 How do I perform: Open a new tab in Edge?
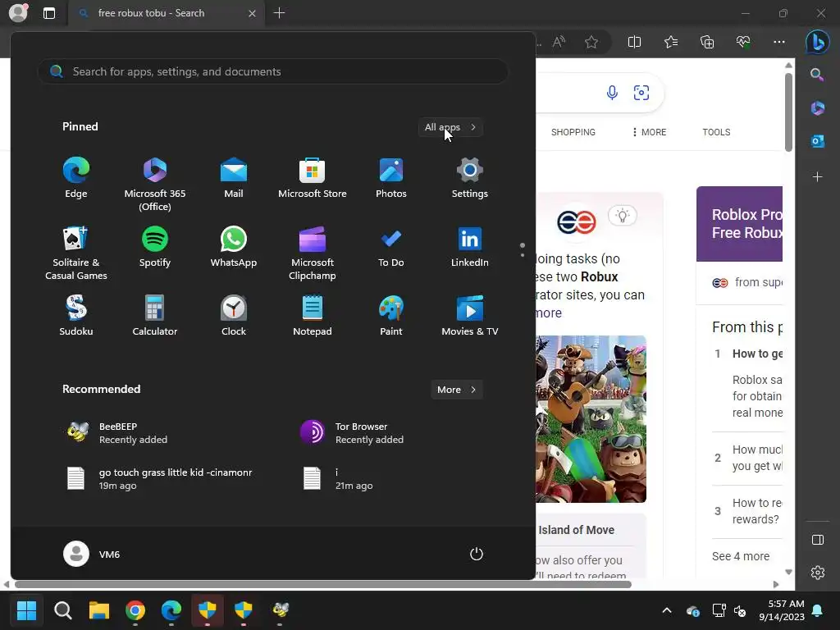click(279, 13)
